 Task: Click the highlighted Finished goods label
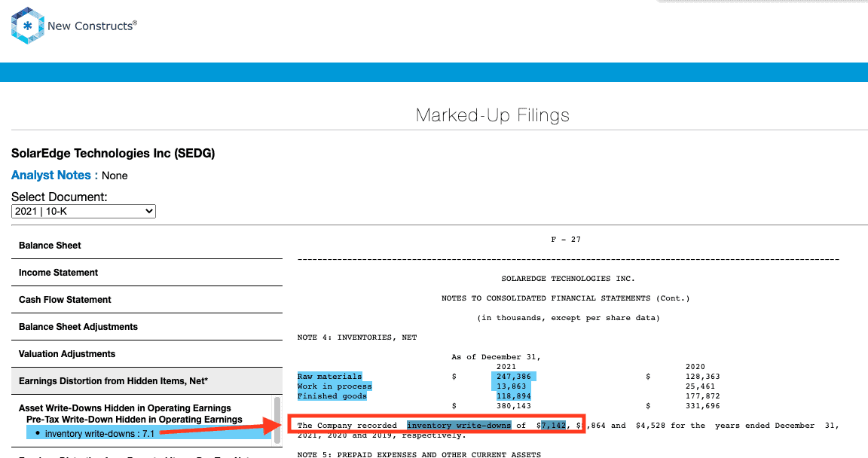(x=332, y=396)
